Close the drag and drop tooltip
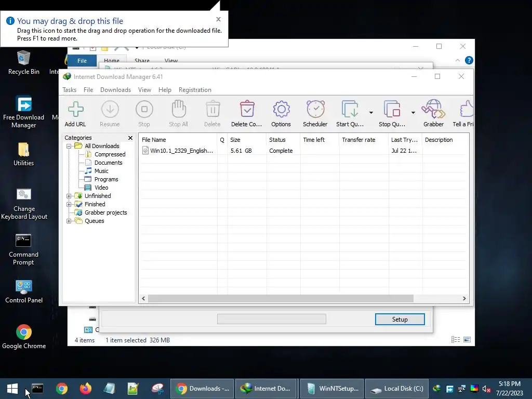The width and height of the screenshot is (532, 399). 219,19
